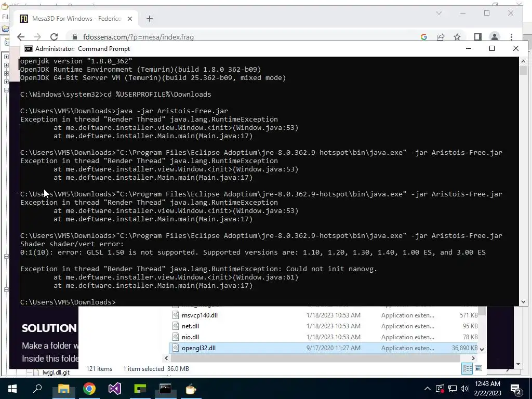532x399 pixels.
Task: Click the 'java -jar Aristois-Free.jar' command line
Action: tap(124, 111)
